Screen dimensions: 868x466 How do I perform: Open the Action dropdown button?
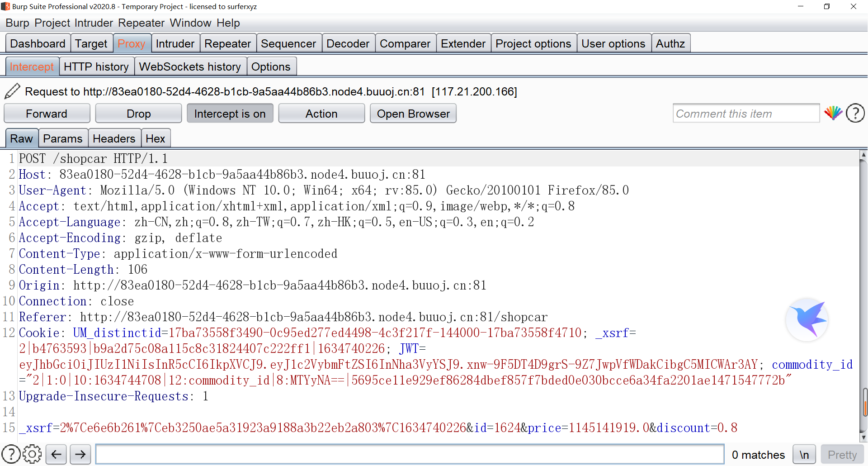pyautogui.click(x=321, y=113)
